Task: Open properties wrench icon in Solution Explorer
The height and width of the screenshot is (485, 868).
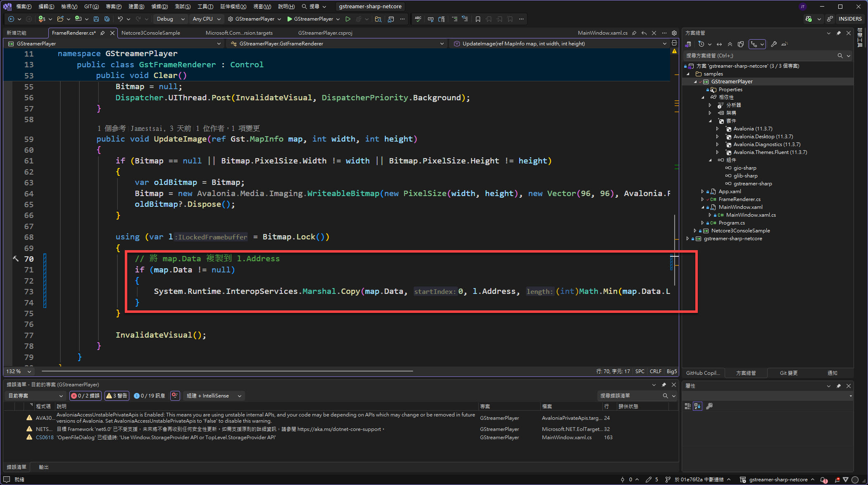Action: point(774,44)
